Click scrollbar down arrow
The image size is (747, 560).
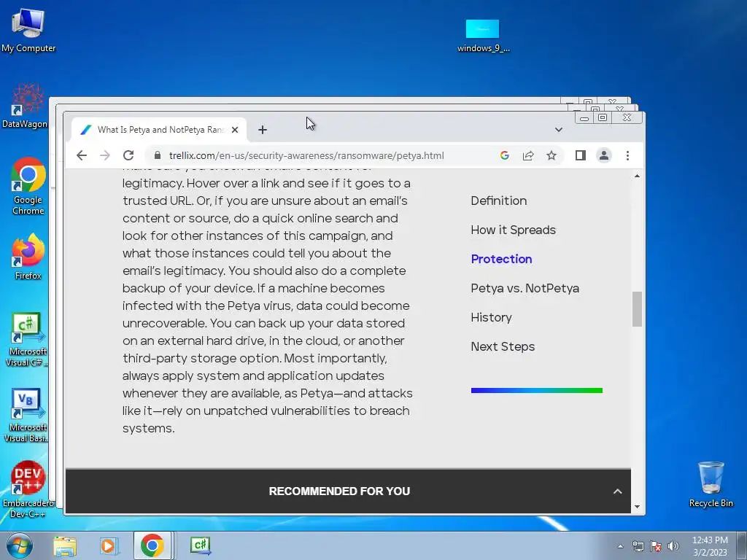coord(637,507)
